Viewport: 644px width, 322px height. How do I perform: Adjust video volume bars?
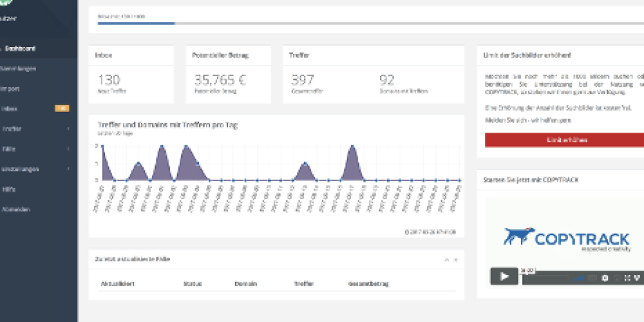click(x=580, y=278)
